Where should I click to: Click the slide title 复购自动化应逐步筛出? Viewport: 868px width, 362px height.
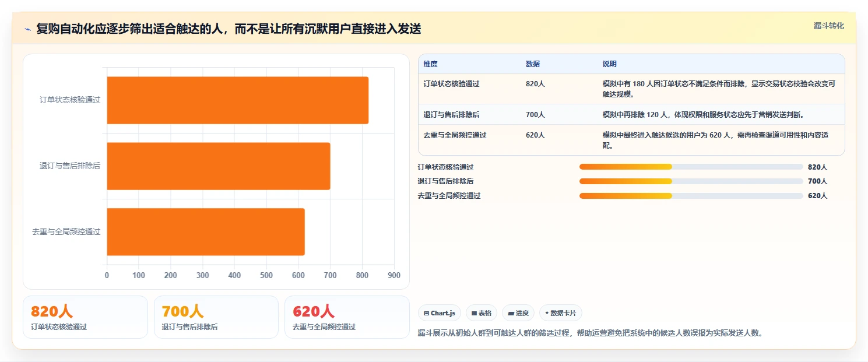click(229, 29)
